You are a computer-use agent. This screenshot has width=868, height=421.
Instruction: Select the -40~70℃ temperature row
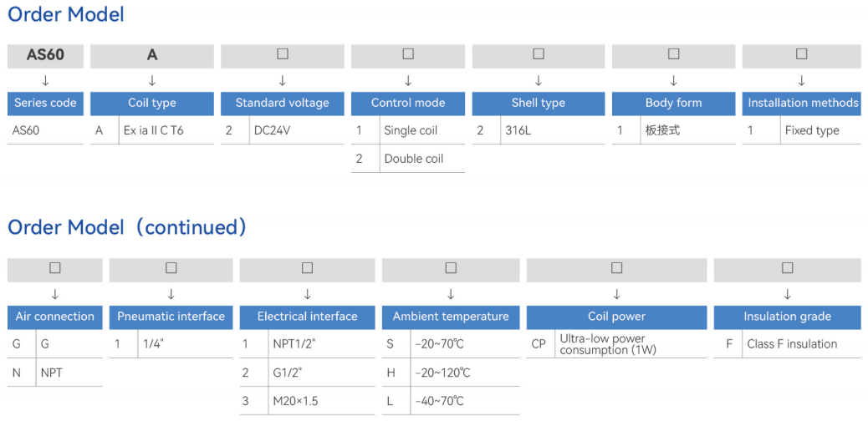[451, 401]
